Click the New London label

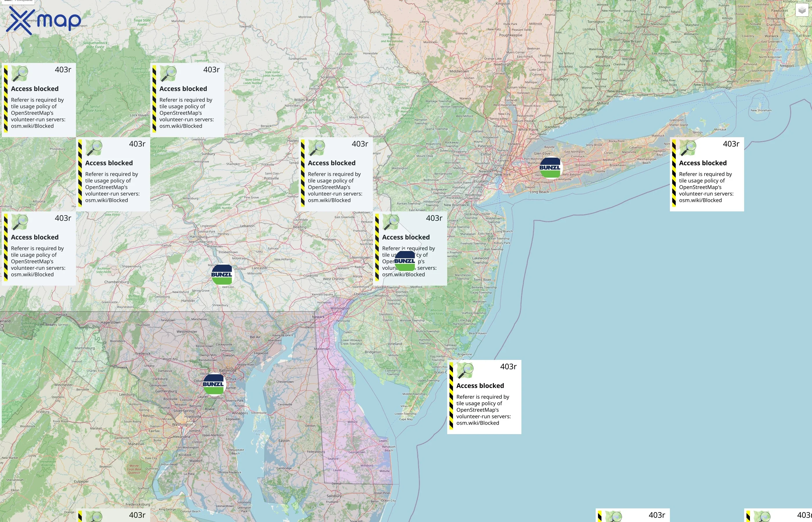(x=704, y=84)
